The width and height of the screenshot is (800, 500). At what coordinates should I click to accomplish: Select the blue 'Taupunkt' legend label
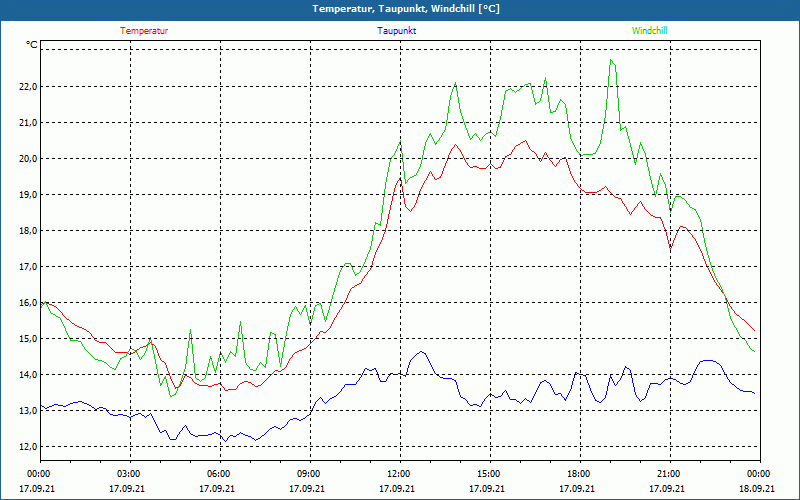pyautogui.click(x=396, y=31)
